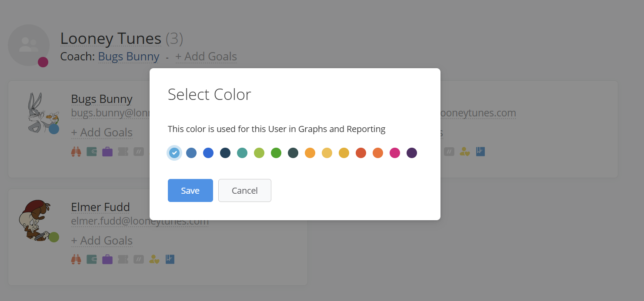Click Add Goals under Elmer Fudd
This screenshot has width=644, height=301.
pyautogui.click(x=102, y=241)
